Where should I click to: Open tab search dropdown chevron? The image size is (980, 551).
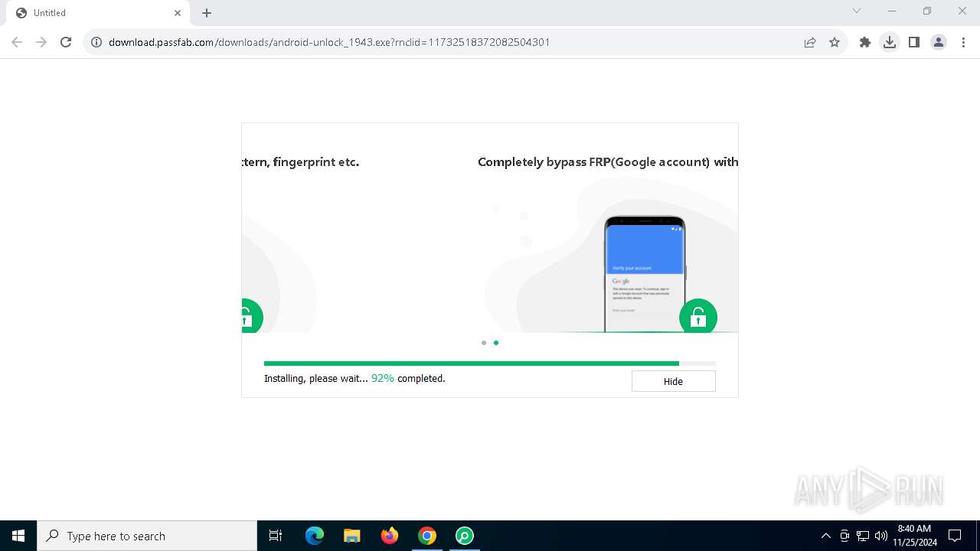point(857,11)
